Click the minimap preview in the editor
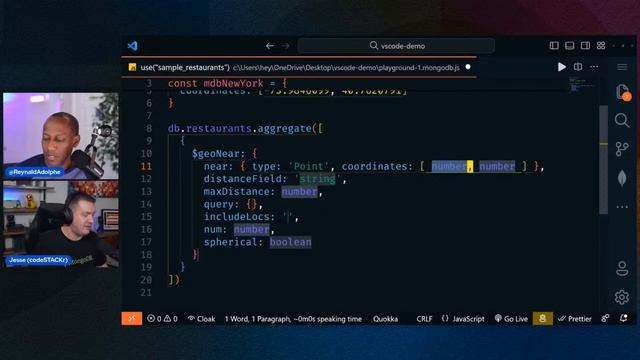Image resolution: width=640 pixels, height=360 pixels. (582, 85)
